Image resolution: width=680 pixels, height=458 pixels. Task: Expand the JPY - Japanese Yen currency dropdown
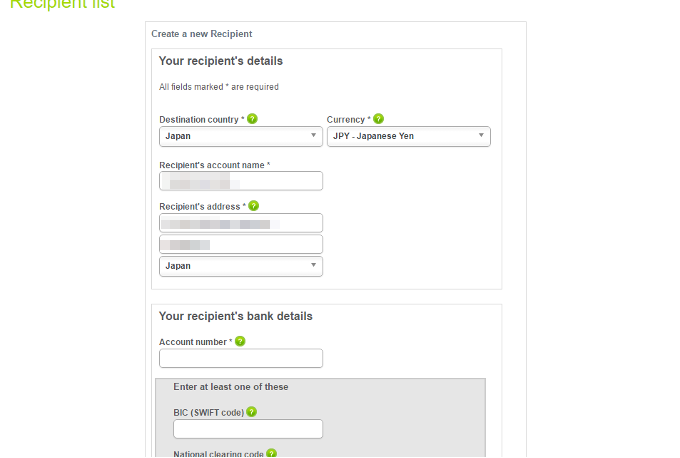click(x=408, y=136)
